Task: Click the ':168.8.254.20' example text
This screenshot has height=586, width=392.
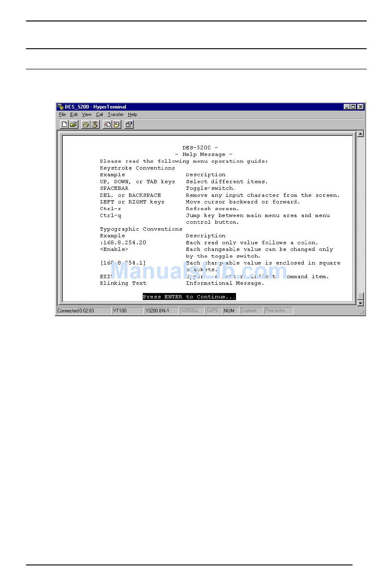Action: click(123, 243)
